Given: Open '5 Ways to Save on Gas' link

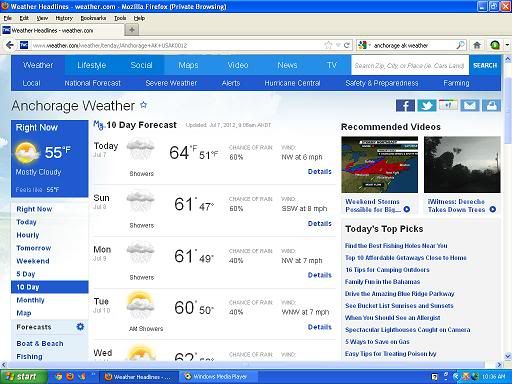Looking at the screenshot, I should (x=377, y=342).
